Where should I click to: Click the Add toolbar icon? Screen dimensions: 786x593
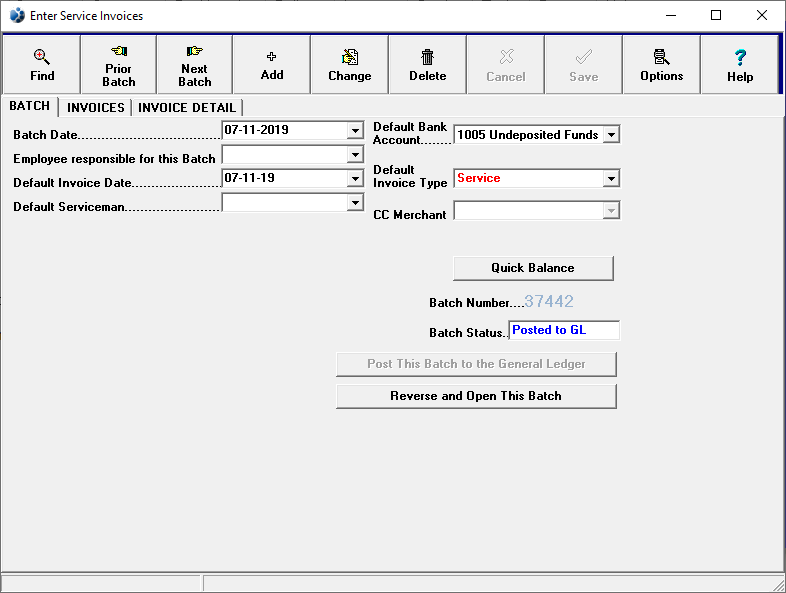tap(271, 57)
